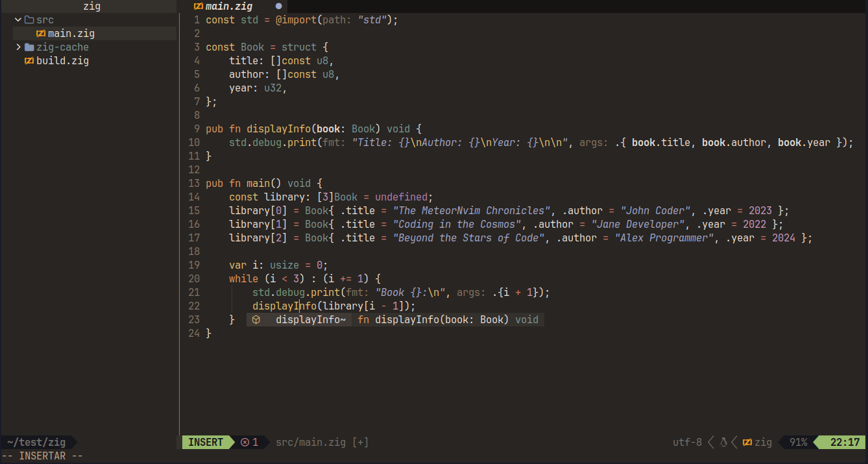868x464 pixels.
Task: Click the "Title: {}\nAuthor" format string
Action: click(461, 143)
